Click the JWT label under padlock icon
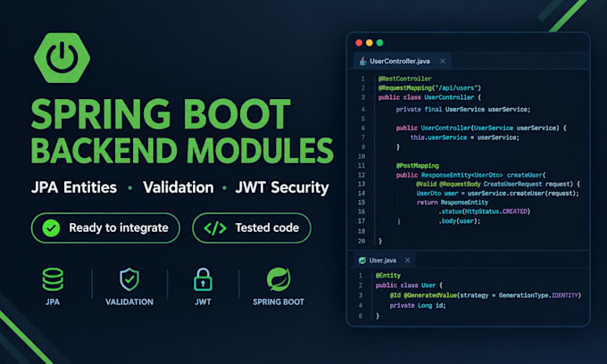Image resolution: width=607 pixels, height=364 pixels. (x=203, y=302)
